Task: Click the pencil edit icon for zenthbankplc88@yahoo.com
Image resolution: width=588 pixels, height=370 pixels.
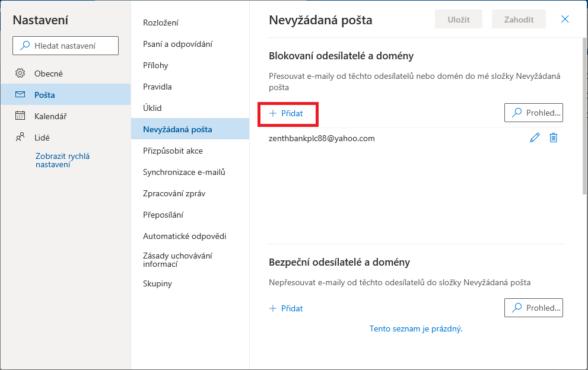Action: [535, 138]
